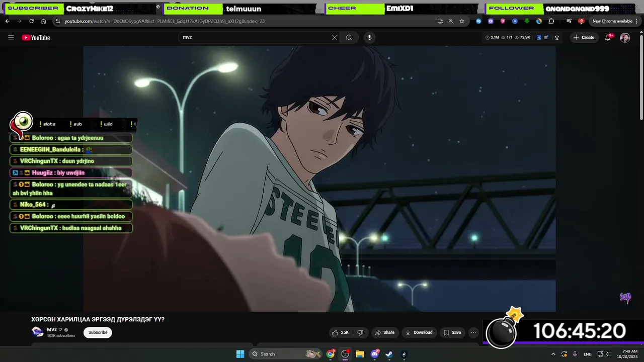This screenshot has height=362, width=644.
Task: Like the video showing 25K
Action: 341,332
